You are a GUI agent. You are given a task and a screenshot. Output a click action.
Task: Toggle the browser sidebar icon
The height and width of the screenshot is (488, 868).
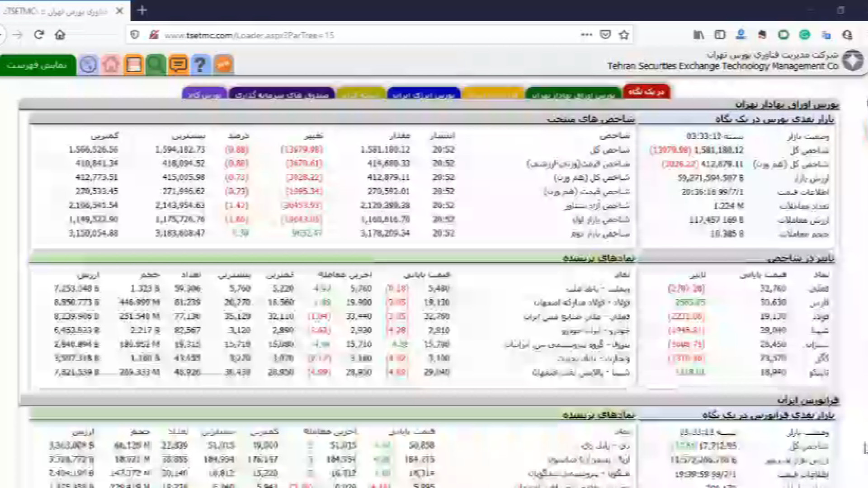(720, 35)
